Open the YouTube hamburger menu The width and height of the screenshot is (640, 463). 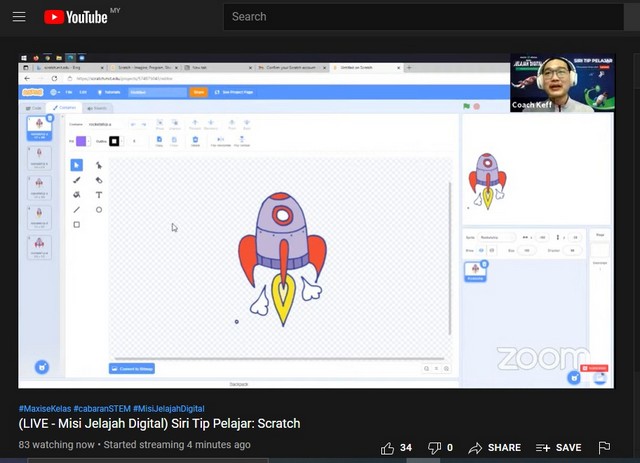[x=19, y=17]
